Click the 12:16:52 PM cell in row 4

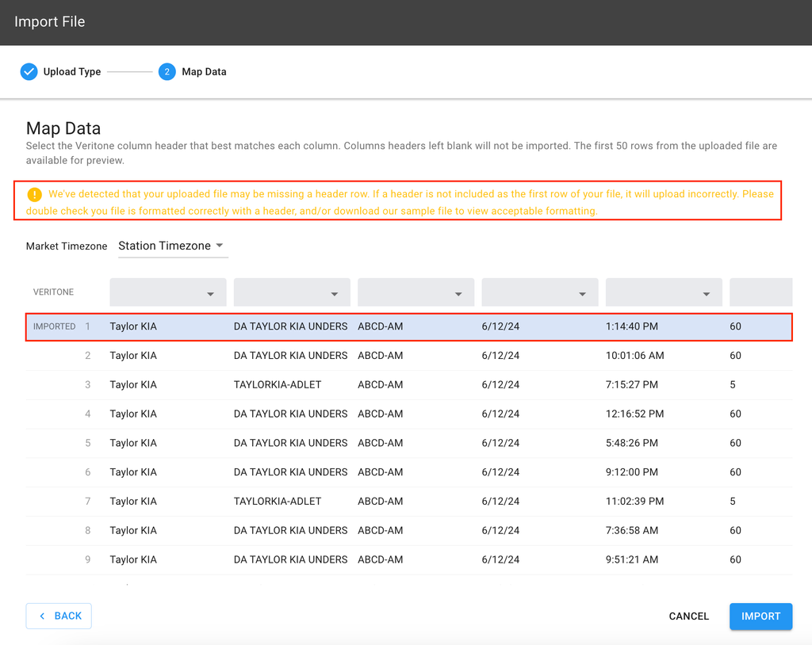634,414
